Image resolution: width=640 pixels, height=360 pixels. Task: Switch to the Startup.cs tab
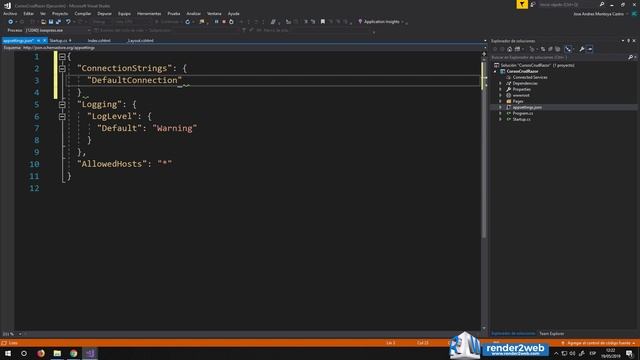58,40
